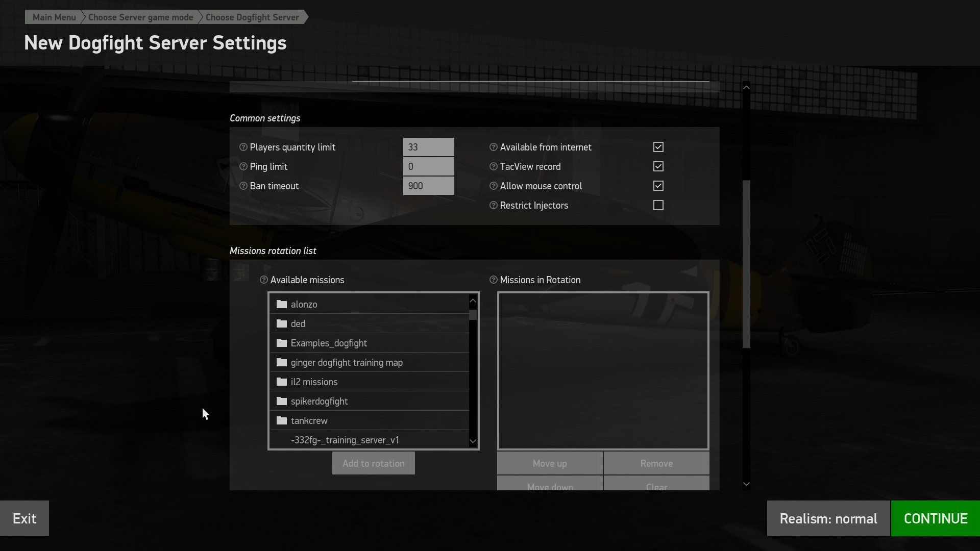The width and height of the screenshot is (980, 551).
Task: Toggle Available from internet checkbox
Action: 658,147
